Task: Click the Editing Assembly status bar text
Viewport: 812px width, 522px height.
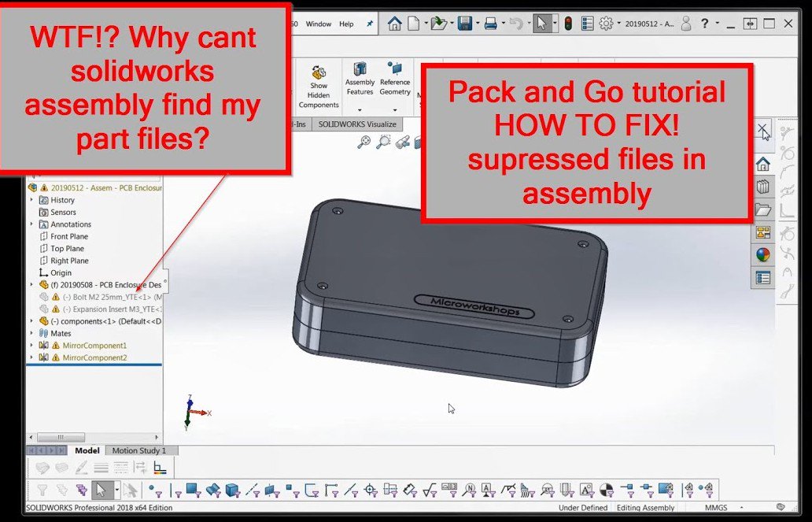Action: (x=645, y=508)
